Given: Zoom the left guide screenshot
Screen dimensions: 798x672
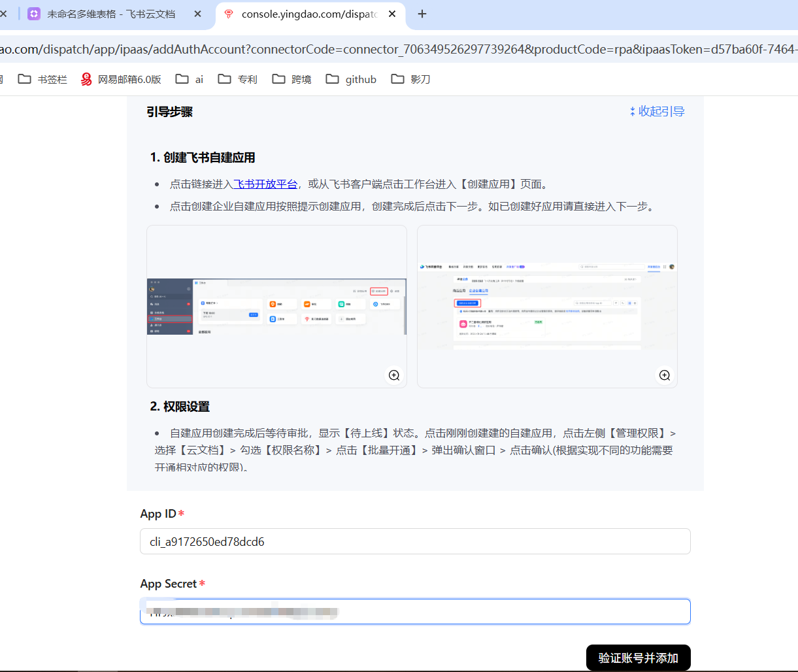Looking at the screenshot, I should [x=394, y=375].
